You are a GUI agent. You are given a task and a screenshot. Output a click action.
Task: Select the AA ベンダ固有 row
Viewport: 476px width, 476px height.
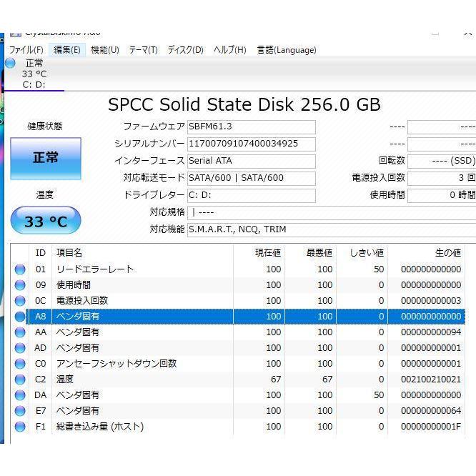coord(238,332)
